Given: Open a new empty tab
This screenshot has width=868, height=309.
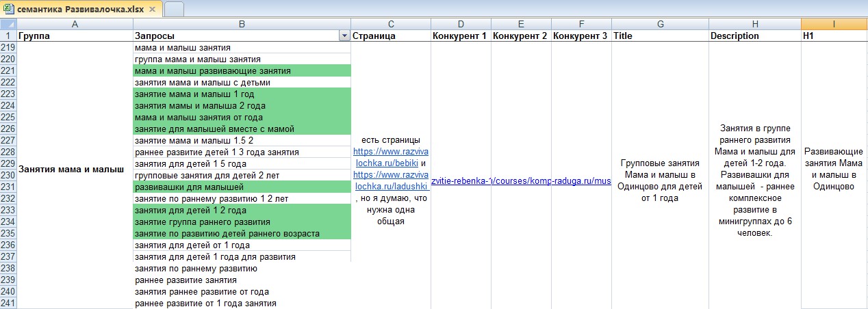Looking at the screenshot, I should [174, 9].
